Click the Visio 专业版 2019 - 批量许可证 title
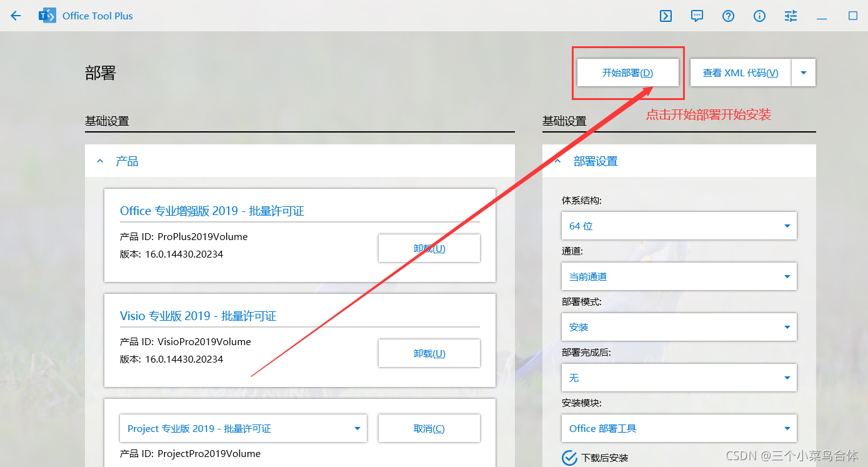The width and height of the screenshot is (868, 467). point(198,316)
